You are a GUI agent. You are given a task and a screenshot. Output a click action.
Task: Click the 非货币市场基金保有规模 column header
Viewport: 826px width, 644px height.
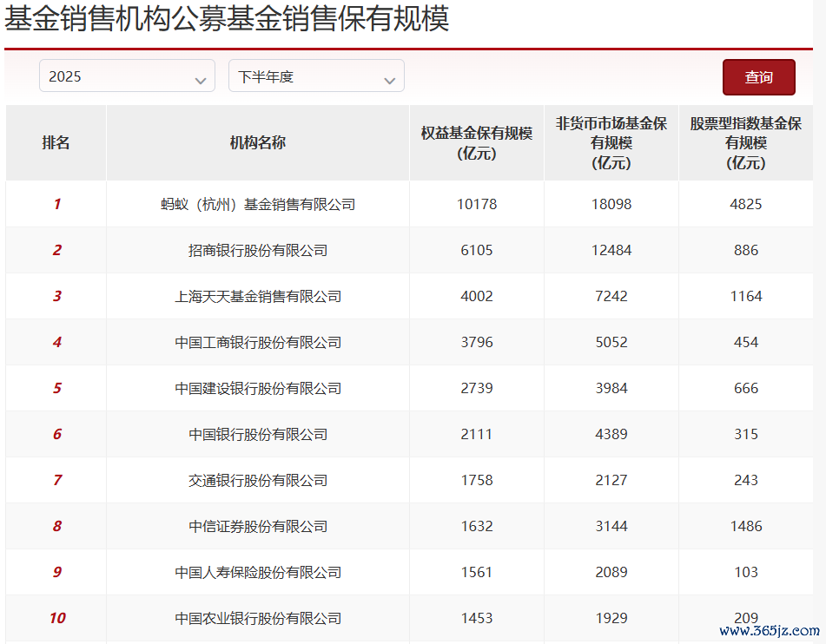coord(611,142)
